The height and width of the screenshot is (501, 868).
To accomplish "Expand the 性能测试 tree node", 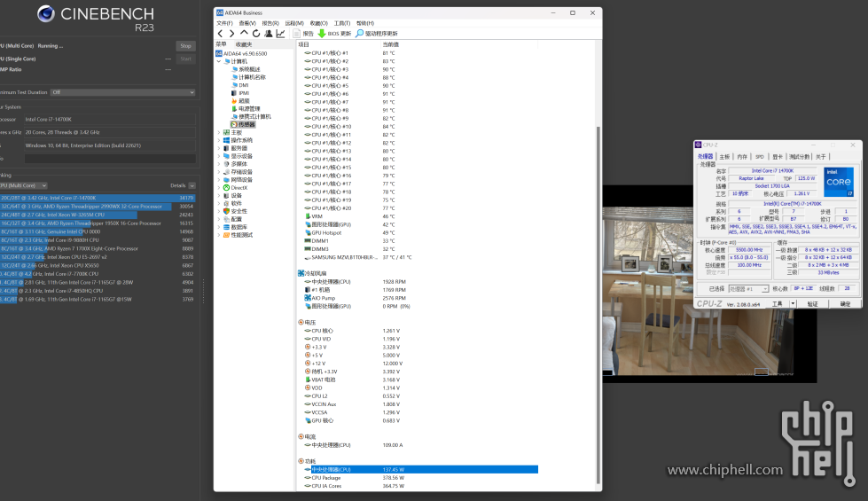I will pos(219,235).
